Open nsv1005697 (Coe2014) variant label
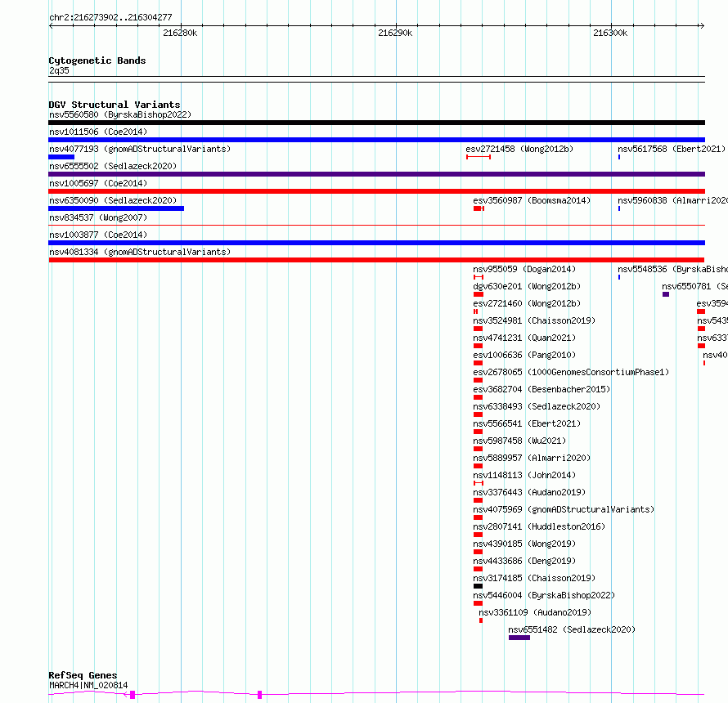728x703 pixels. tap(98, 183)
